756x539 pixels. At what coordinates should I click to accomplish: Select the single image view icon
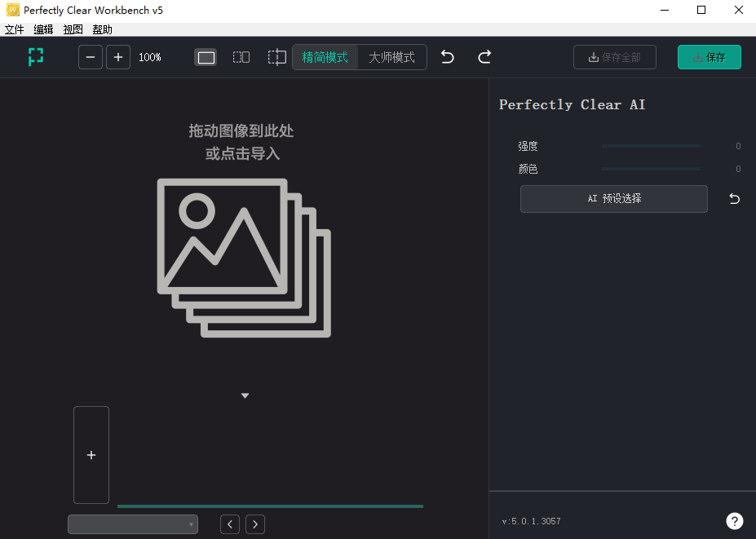(206, 57)
